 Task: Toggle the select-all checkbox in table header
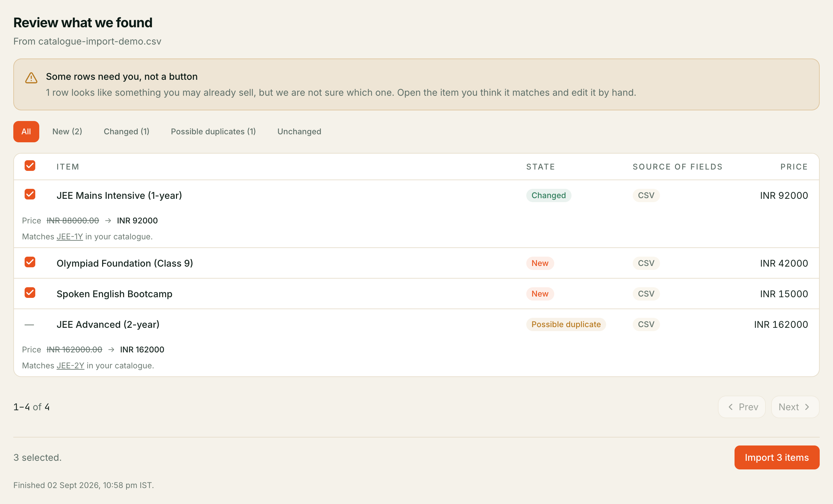coord(30,166)
